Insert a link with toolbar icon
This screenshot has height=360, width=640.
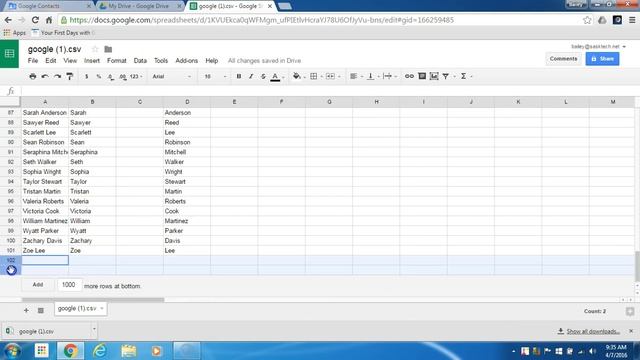[409, 76]
